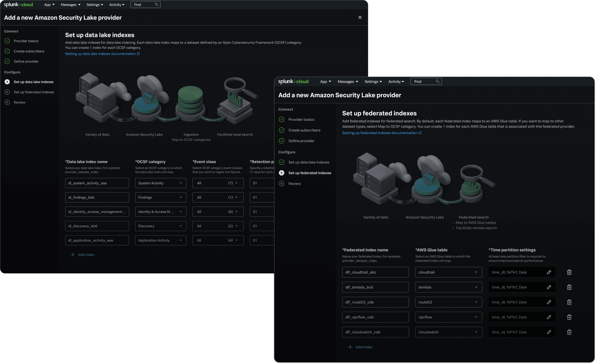
Task: Open the Event class dropdown with (7) count
Action: pos(218,183)
